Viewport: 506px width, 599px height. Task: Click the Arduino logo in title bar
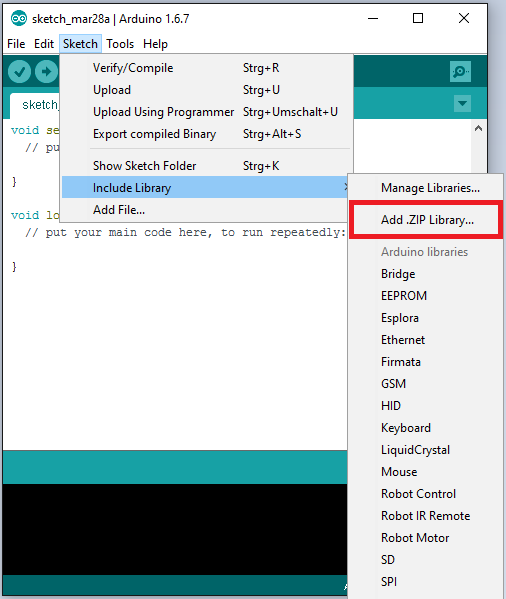point(18,18)
